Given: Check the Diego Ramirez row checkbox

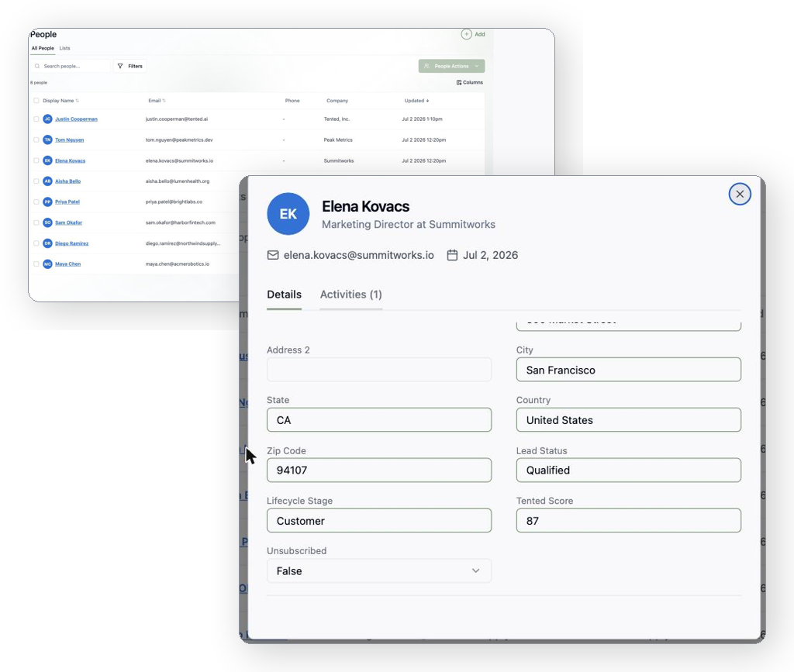Looking at the screenshot, I should (x=36, y=243).
